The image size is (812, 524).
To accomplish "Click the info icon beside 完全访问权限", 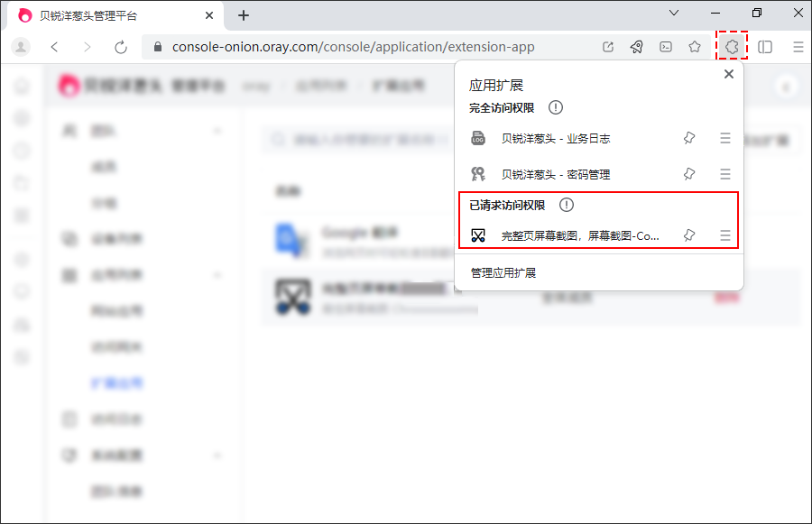I will coord(556,107).
